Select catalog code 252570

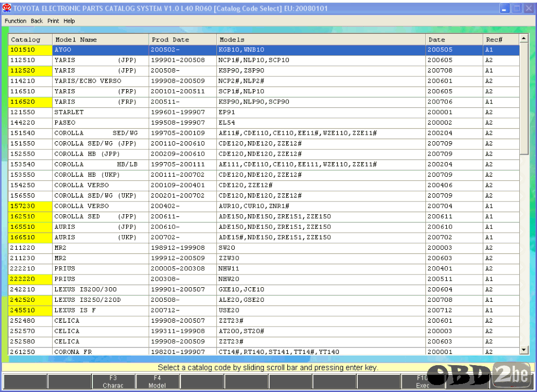click(31, 331)
